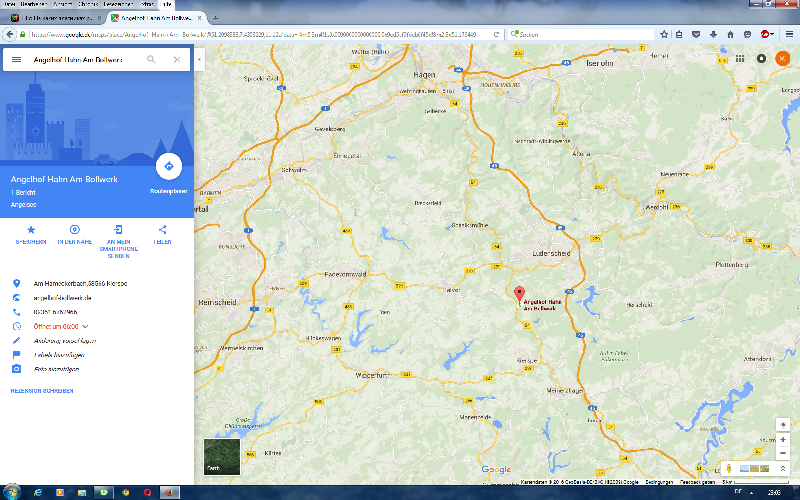Open the Extras menu
800x500 pixels.
[147, 4]
